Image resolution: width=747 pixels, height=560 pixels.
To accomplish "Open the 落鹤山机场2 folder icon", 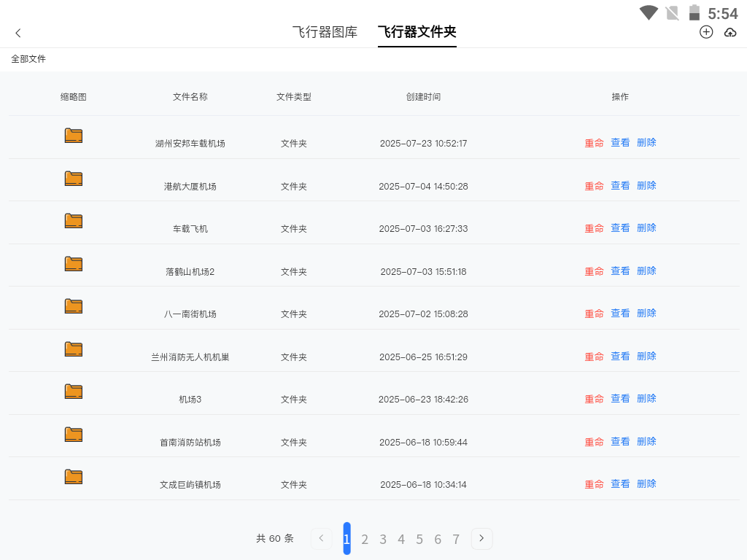I will (74, 263).
